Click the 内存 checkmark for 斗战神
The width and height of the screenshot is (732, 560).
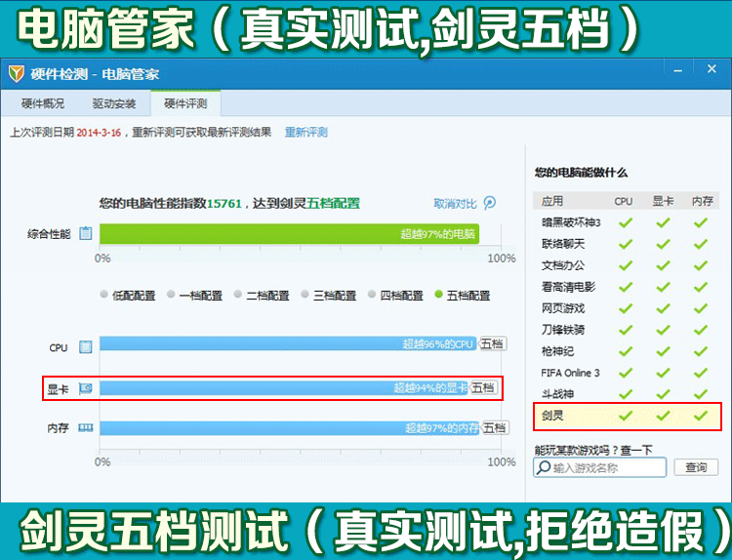[x=700, y=393]
